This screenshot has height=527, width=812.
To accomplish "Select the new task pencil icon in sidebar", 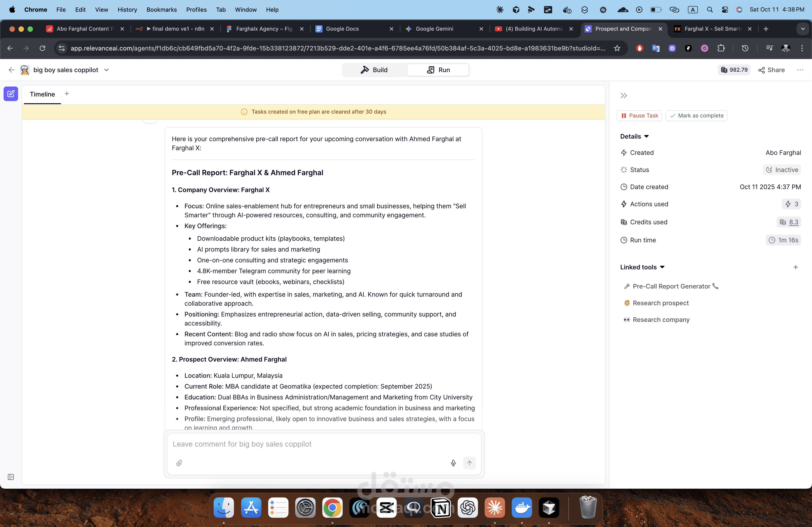I will (x=11, y=94).
